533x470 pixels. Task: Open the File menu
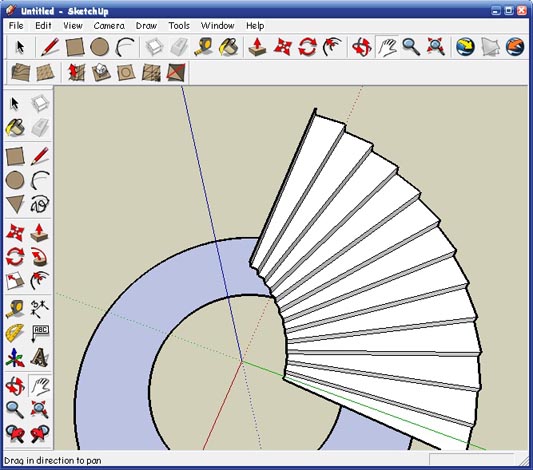16,26
